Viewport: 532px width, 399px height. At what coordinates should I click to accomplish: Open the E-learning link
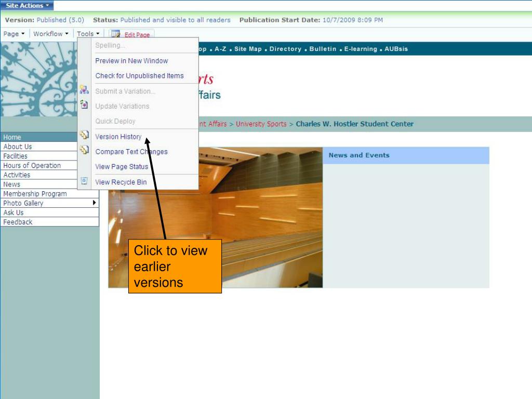(361, 49)
